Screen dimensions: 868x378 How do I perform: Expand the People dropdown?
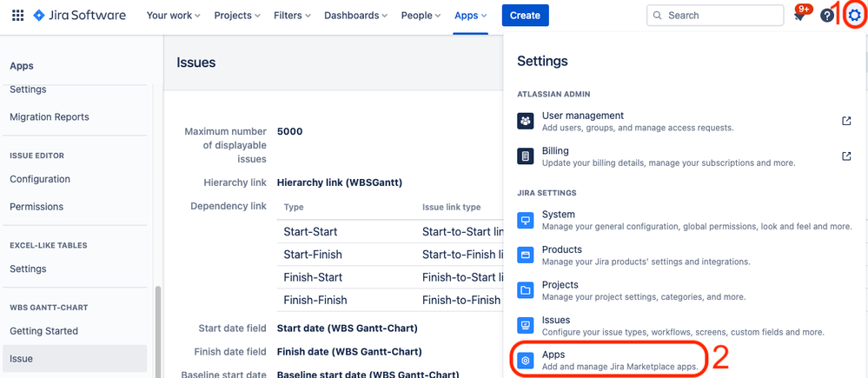(x=421, y=16)
